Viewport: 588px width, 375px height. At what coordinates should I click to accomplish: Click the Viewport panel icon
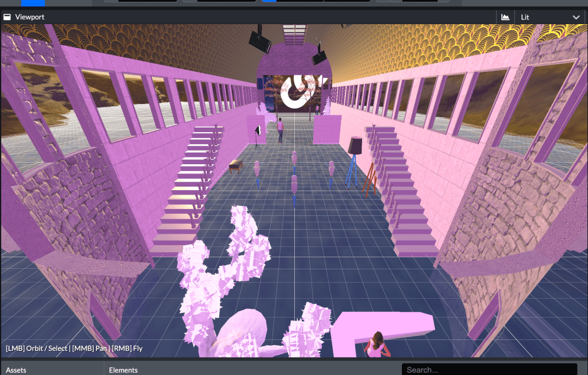(x=7, y=17)
